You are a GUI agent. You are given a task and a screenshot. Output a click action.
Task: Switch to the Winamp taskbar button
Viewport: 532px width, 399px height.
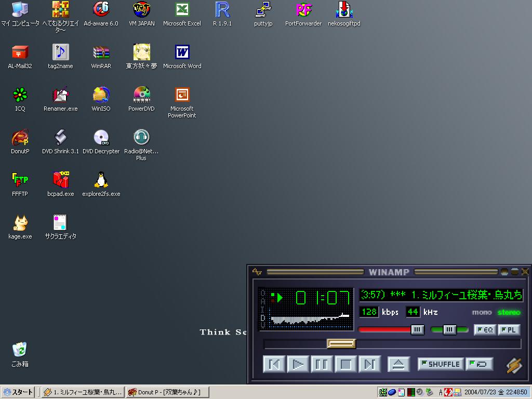click(83, 392)
